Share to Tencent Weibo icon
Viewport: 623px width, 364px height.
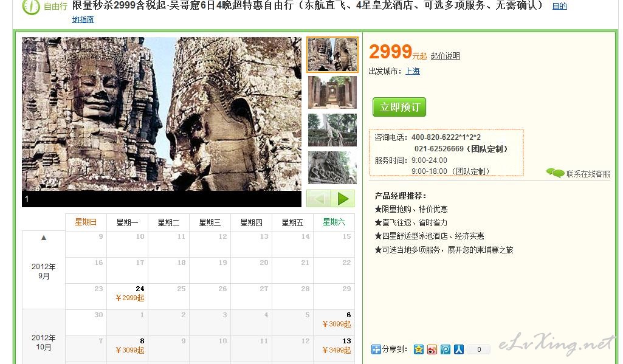(446, 349)
